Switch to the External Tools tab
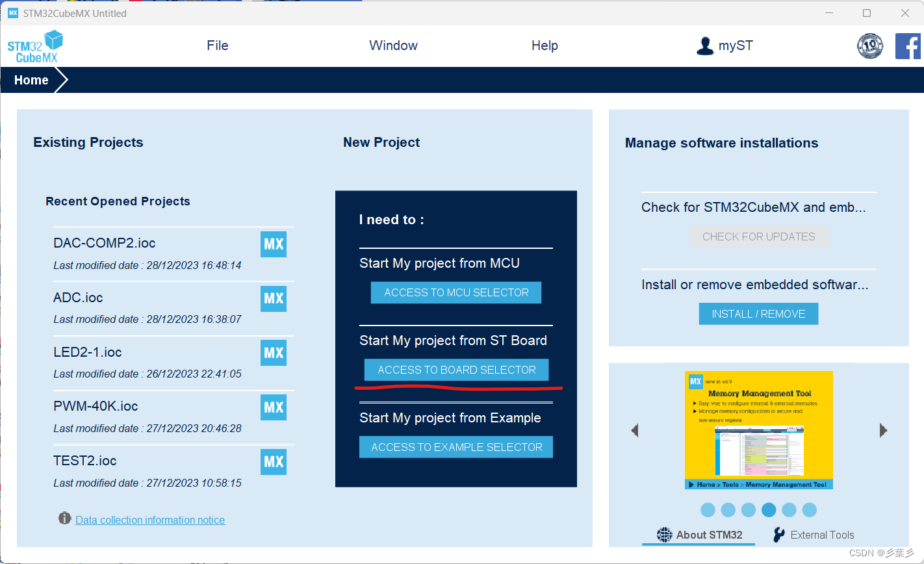Image resolution: width=924 pixels, height=564 pixels. click(x=814, y=535)
